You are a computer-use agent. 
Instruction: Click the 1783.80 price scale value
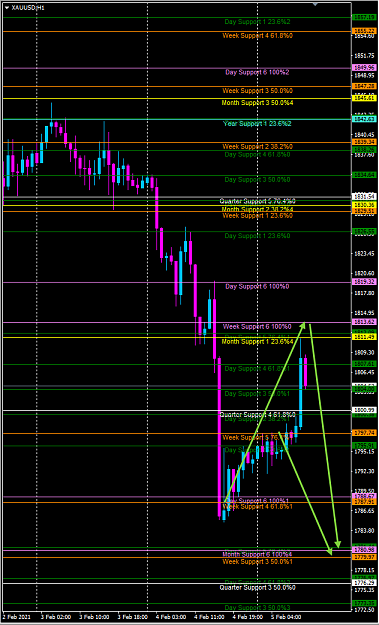[363, 531]
